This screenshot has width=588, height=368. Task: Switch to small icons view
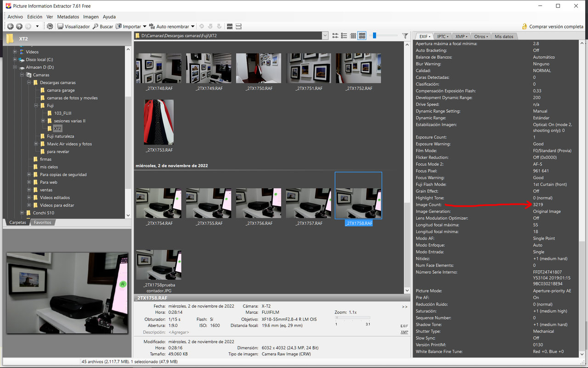point(335,36)
